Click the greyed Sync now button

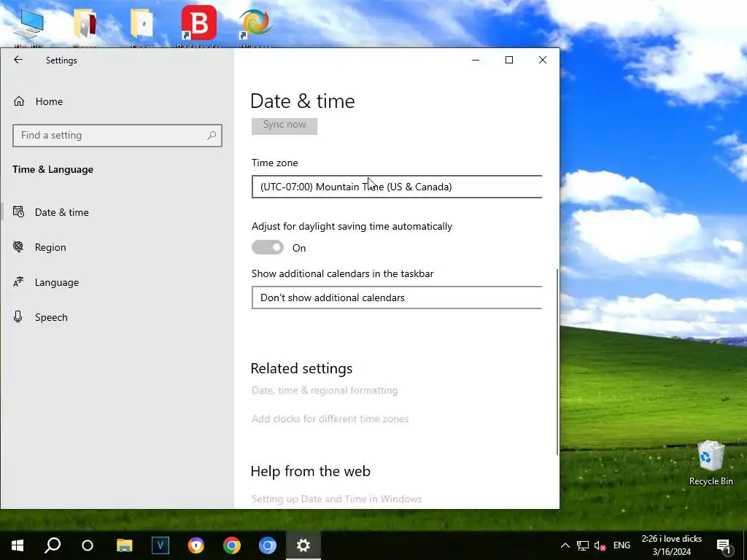pos(285,125)
